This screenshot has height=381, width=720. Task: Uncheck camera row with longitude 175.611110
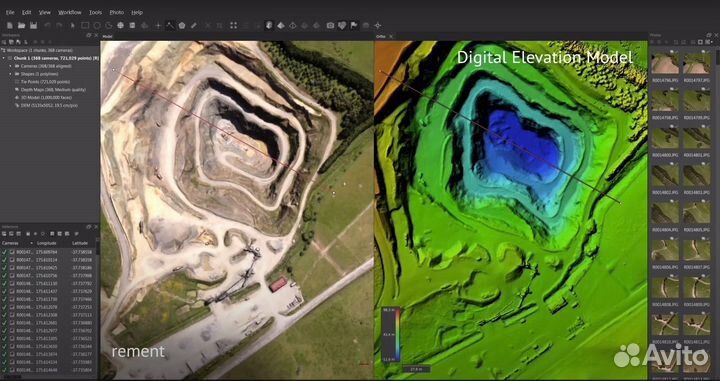pos(5,283)
